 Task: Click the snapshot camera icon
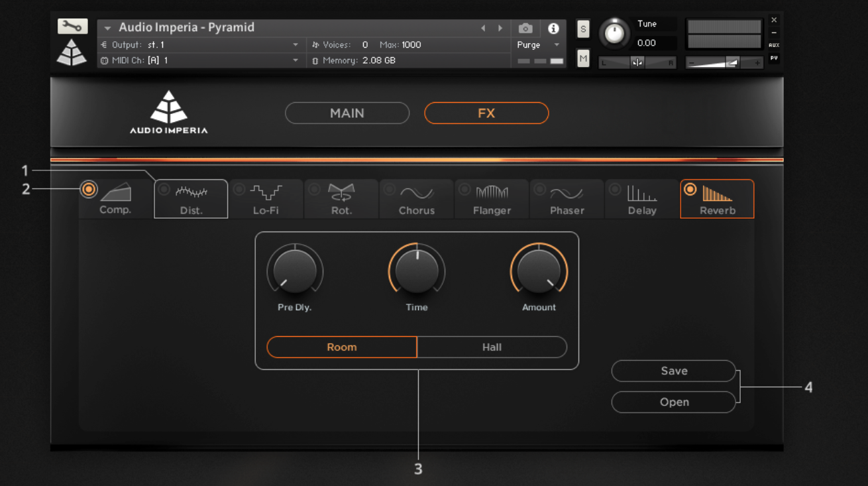(525, 28)
